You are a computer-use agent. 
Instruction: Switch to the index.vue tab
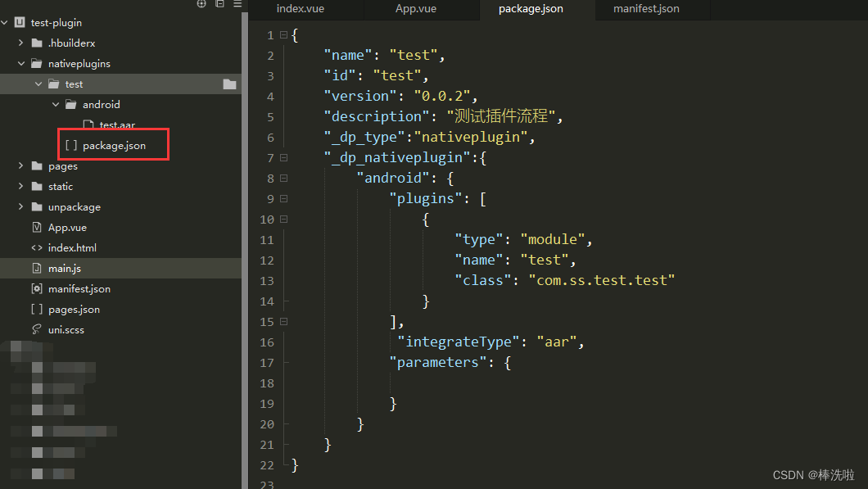(300, 9)
